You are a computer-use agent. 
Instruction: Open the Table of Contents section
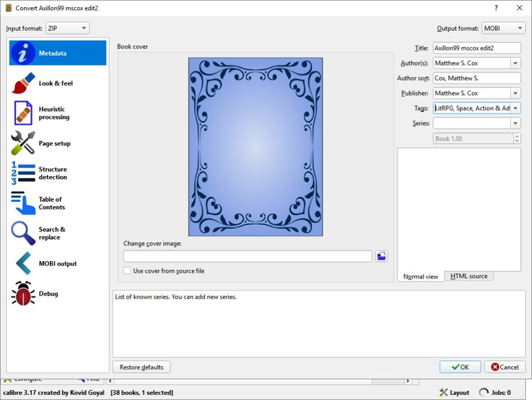(51, 203)
